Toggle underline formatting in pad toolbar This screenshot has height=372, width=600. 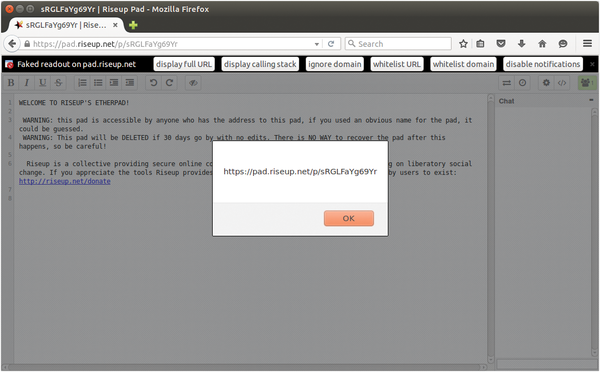click(42, 83)
